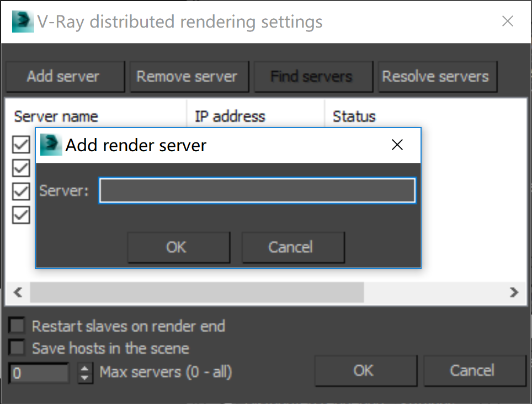Decrease Max servers with down spinner arrow
Image resolution: width=532 pixels, height=404 pixels.
85,378
